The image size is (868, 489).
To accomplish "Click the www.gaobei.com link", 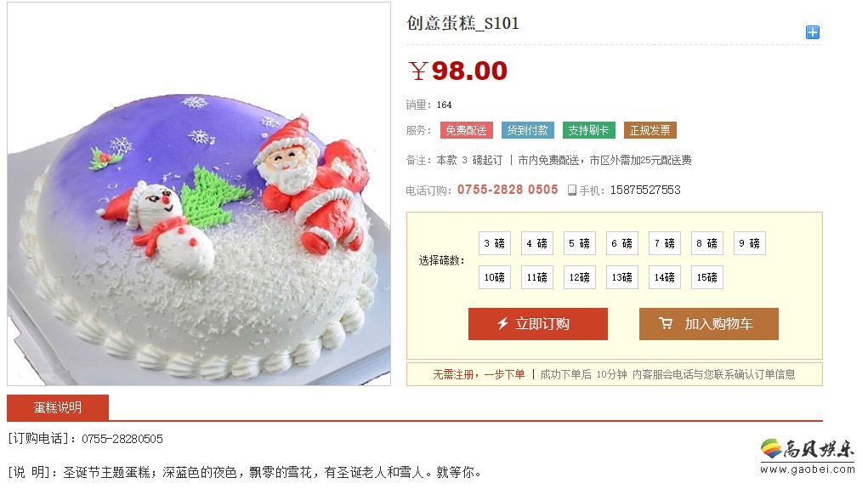I will 807,469.
